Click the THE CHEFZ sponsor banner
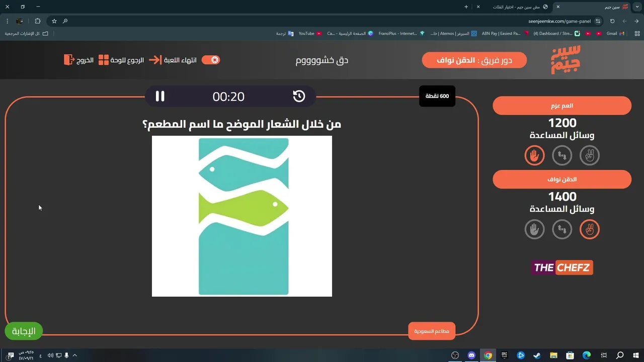644x362 pixels. click(x=562, y=267)
